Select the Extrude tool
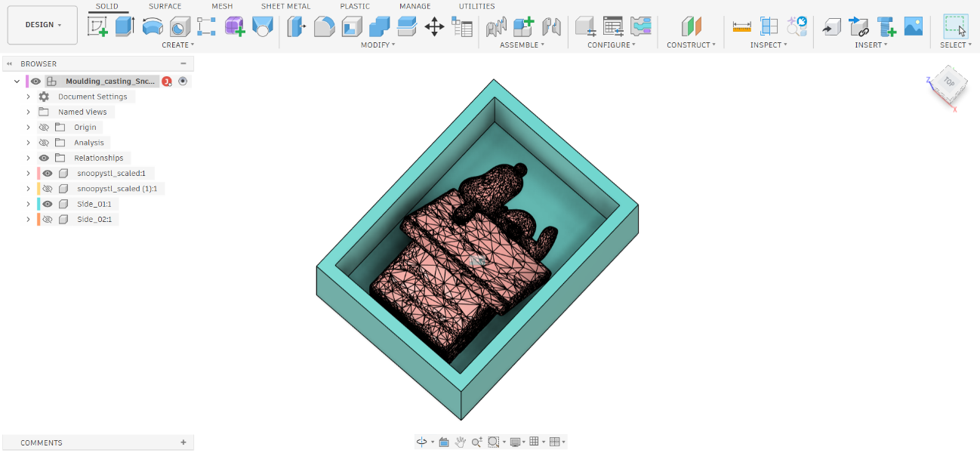This screenshot has width=980, height=453. coord(125,26)
